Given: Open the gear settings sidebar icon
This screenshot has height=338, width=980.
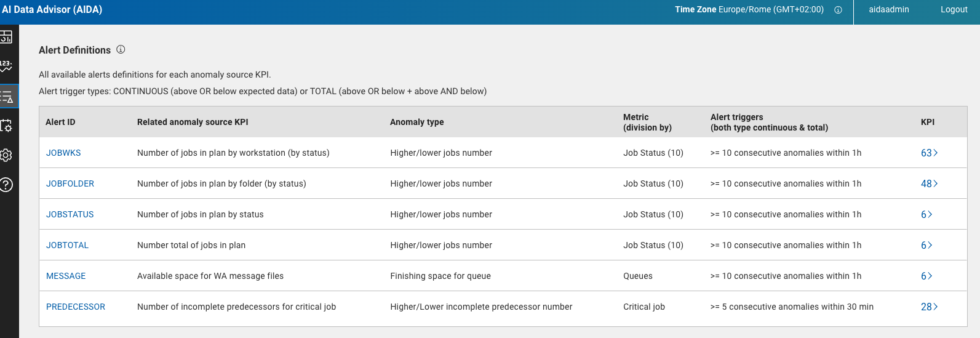Looking at the screenshot, I should click(x=6, y=155).
